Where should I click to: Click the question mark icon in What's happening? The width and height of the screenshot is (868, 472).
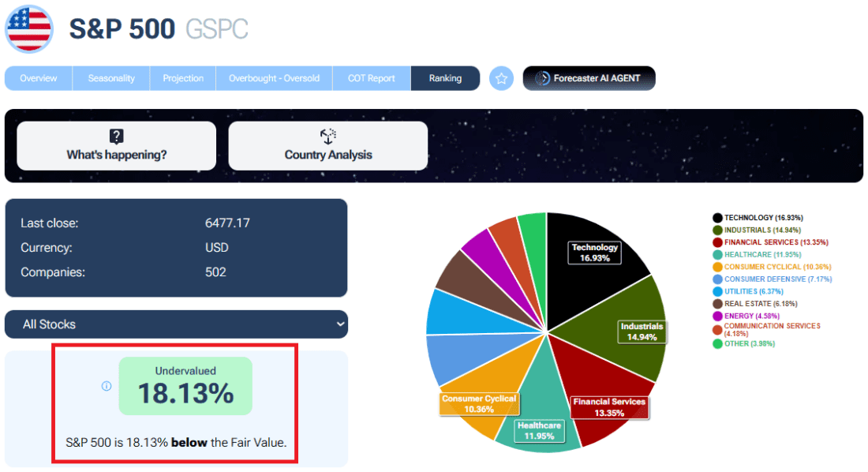click(x=116, y=137)
